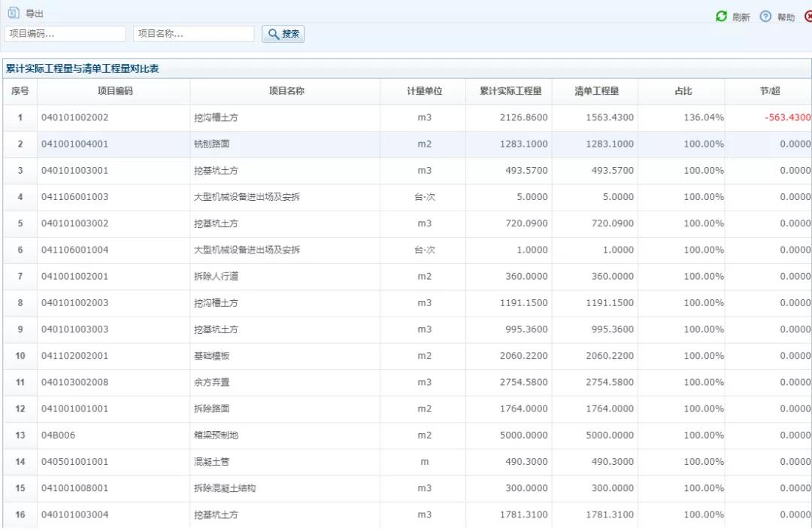Click the 1563.4300 list quantity value
Viewport: 812px width, 531px height.
coord(610,117)
